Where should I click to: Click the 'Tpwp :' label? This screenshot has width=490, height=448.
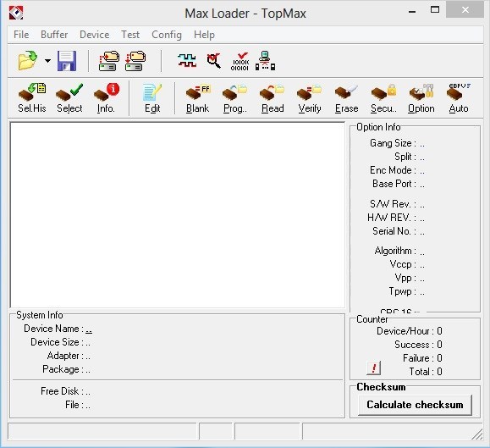403,291
